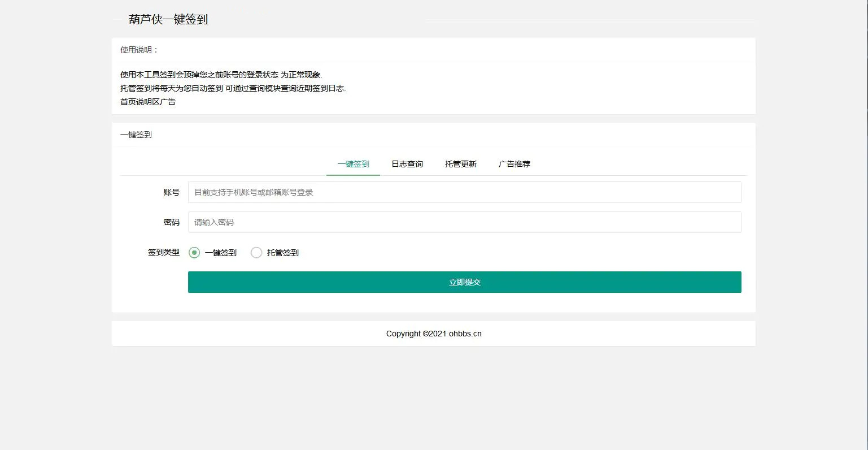Click the line beginning 使用本工具签到
Image resolution: width=868 pixels, height=450 pixels.
221,75
